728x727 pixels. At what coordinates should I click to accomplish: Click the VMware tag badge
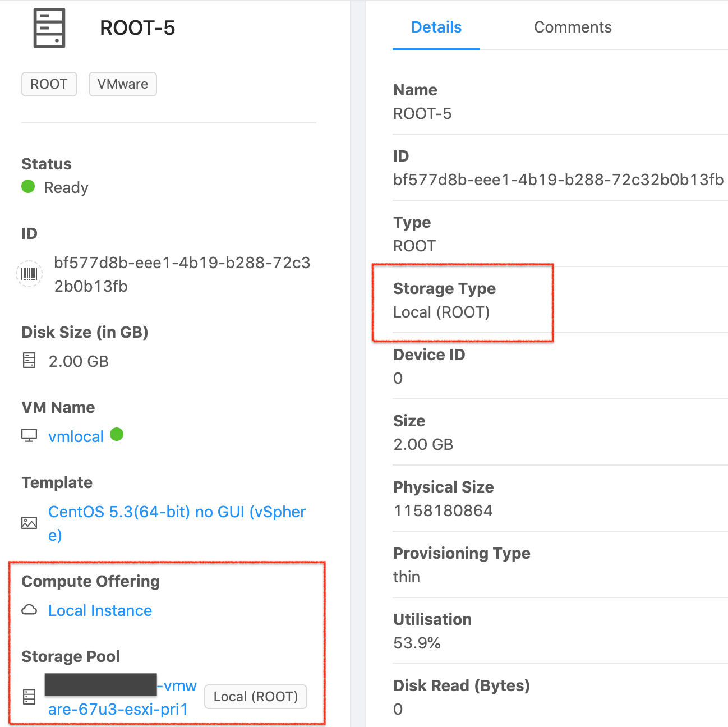[122, 84]
